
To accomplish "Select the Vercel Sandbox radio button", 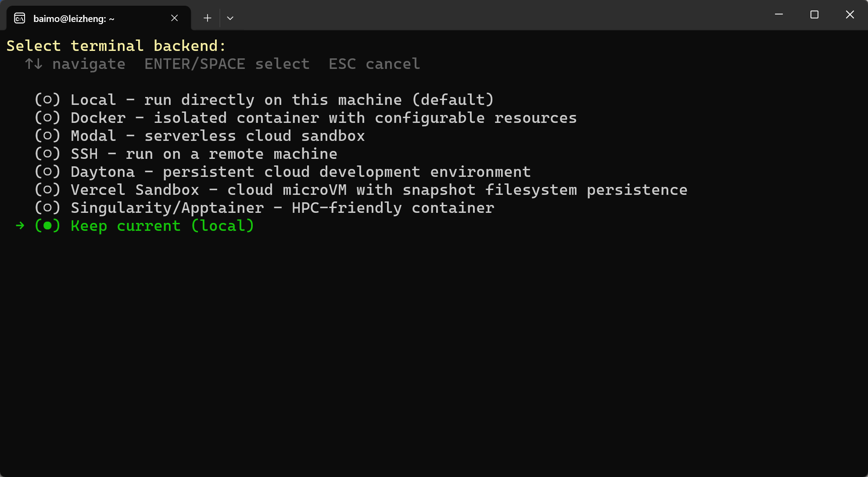I will [x=47, y=190].
